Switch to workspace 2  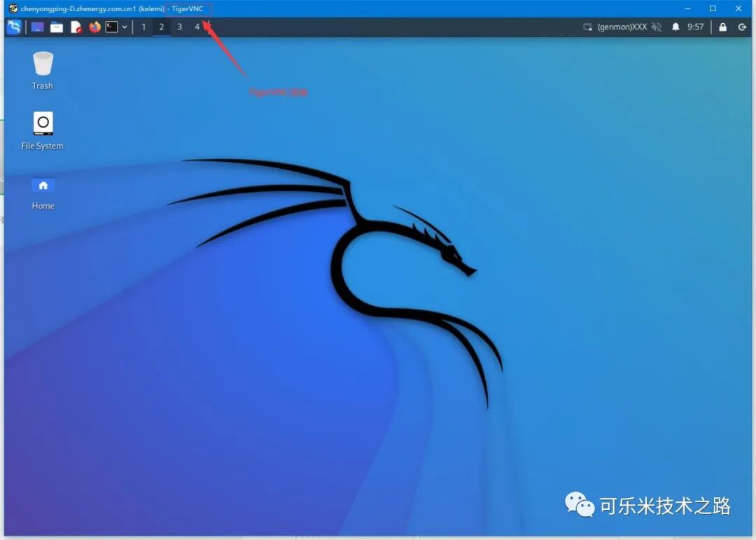point(162,27)
